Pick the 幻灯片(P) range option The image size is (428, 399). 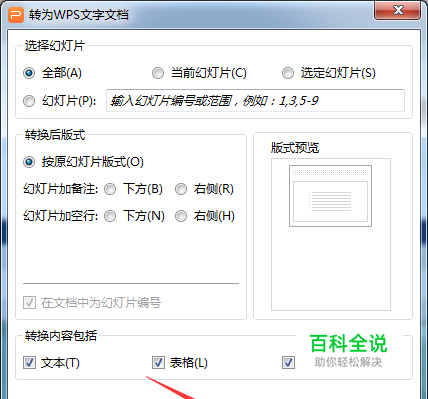29,101
